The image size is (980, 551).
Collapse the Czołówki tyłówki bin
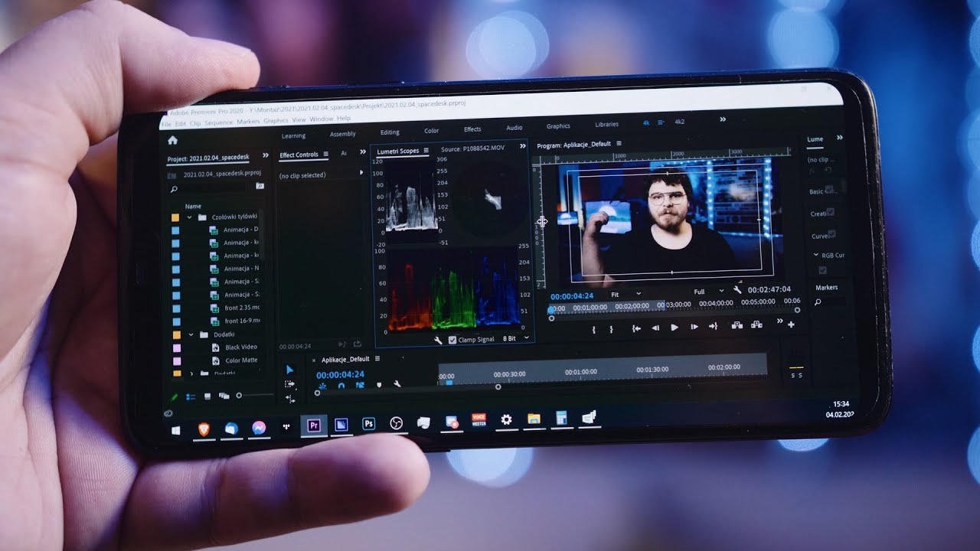[189, 217]
